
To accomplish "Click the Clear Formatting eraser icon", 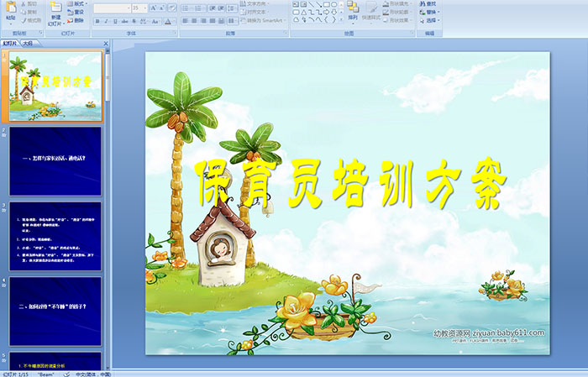I will 172,8.
